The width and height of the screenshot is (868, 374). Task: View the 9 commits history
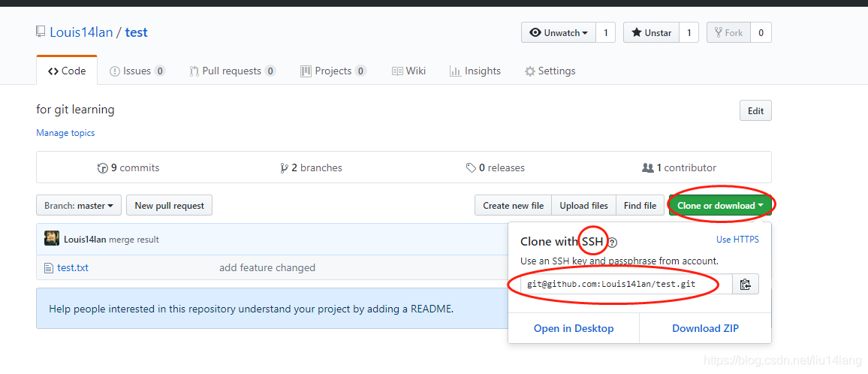click(128, 167)
